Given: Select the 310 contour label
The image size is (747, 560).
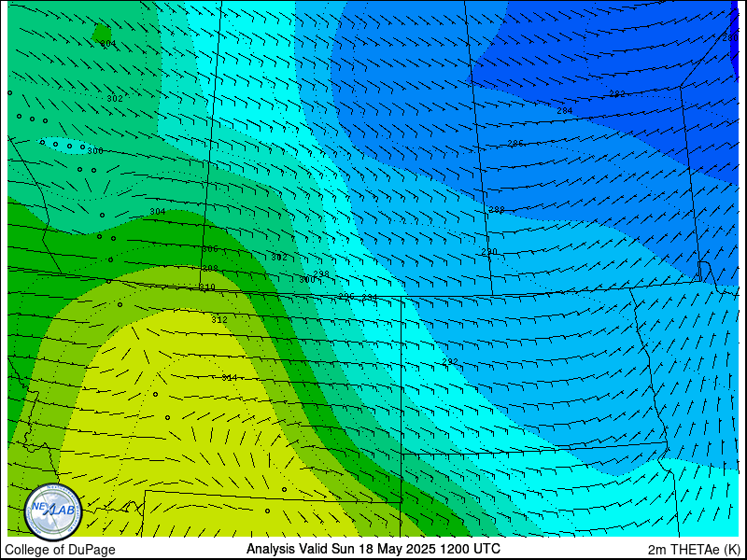Looking at the screenshot, I should coord(207,287).
